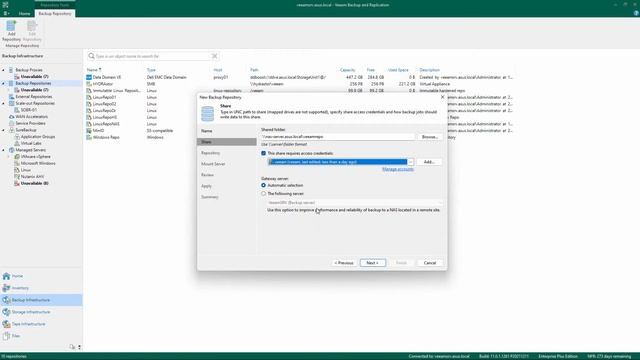
Task: Click the < Previous button
Action: (344, 263)
